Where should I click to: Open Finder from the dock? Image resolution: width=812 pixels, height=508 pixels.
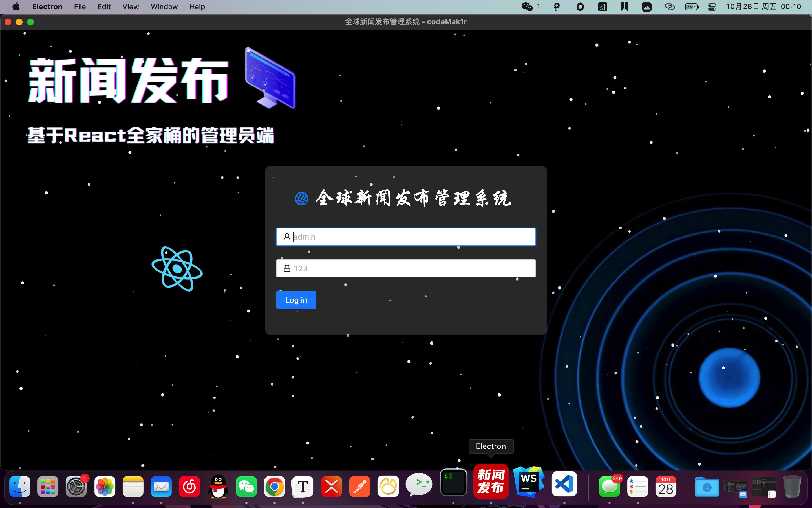click(20, 487)
